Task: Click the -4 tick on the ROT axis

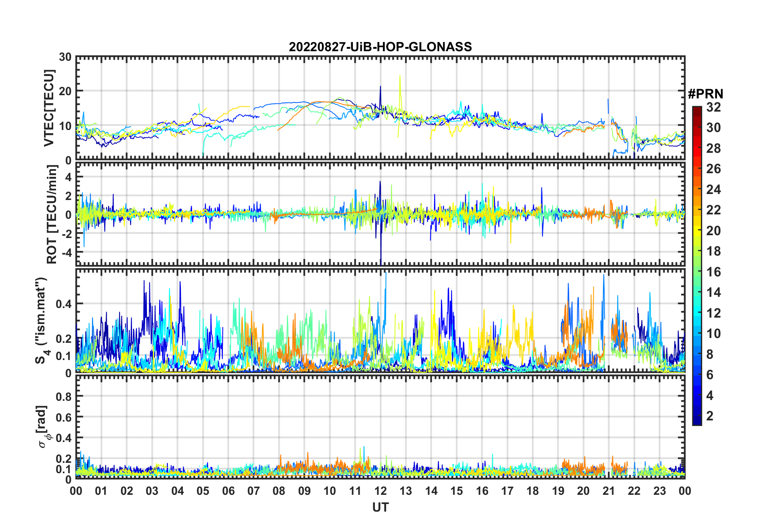Action: coord(65,253)
